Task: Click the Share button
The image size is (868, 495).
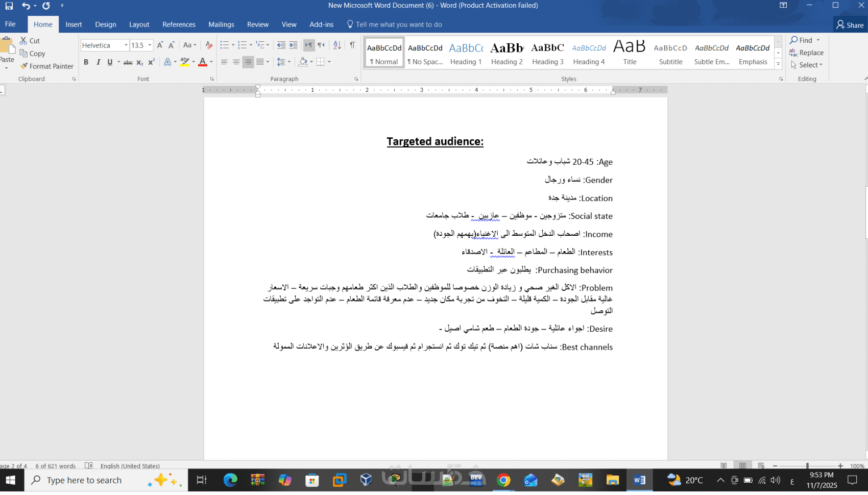Action: tap(850, 25)
